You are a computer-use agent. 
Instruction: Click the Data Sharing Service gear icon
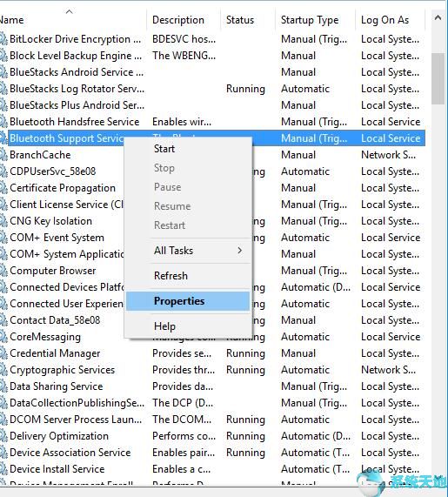pyautogui.click(x=3, y=386)
